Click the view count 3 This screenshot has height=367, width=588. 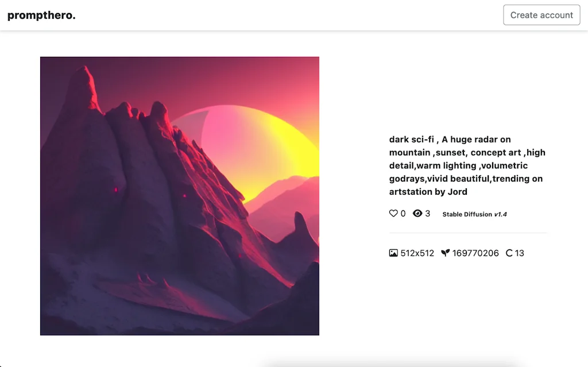click(427, 214)
